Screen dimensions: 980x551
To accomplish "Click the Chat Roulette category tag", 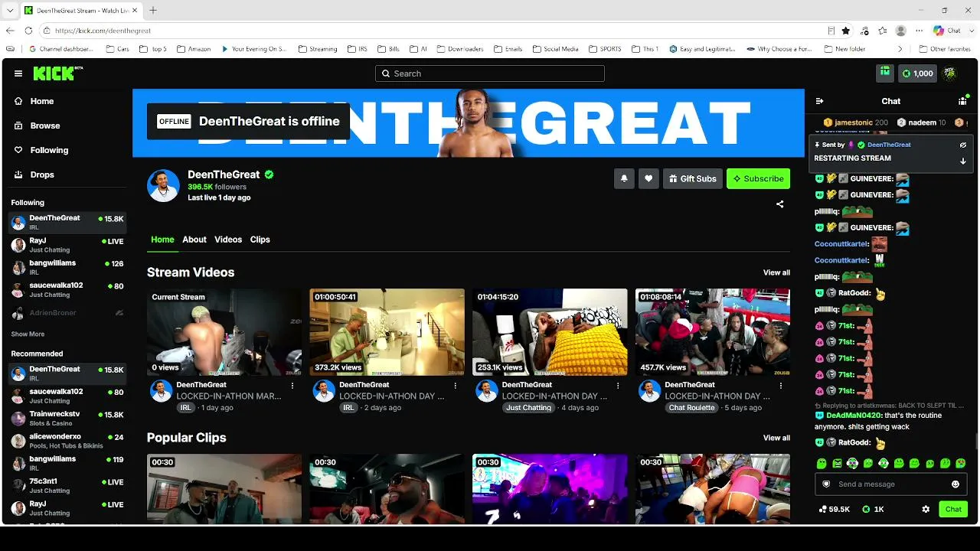I will [692, 408].
